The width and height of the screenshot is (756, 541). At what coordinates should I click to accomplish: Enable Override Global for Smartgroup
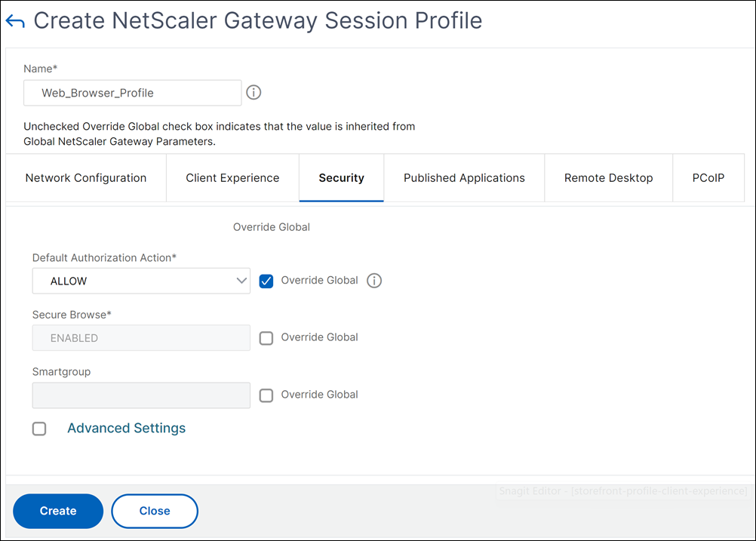click(266, 395)
